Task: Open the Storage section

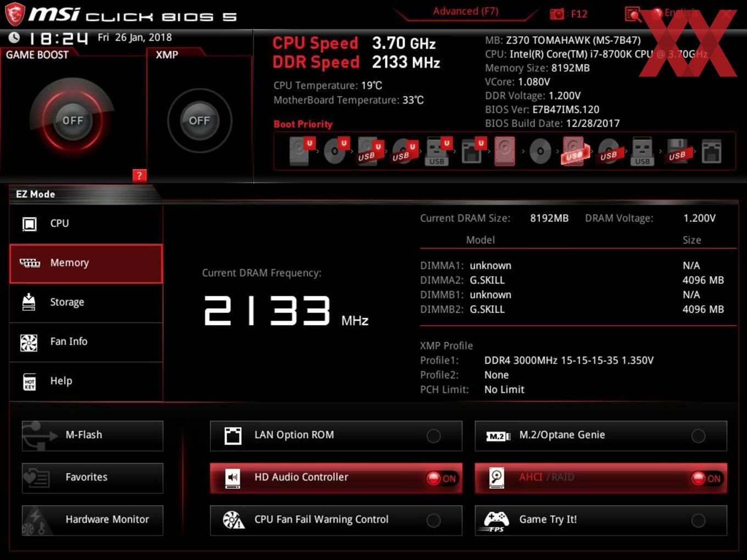Action: coord(86,303)
